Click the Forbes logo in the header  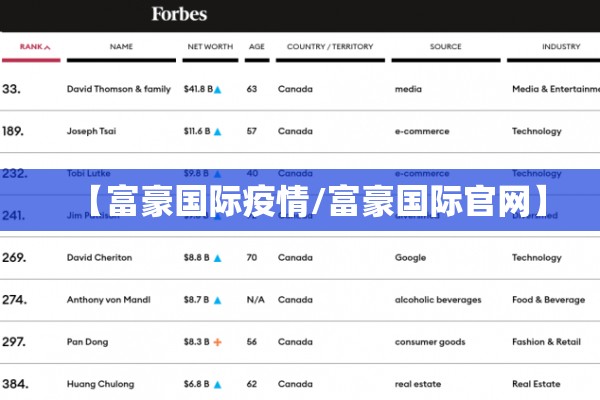[179, 14]
